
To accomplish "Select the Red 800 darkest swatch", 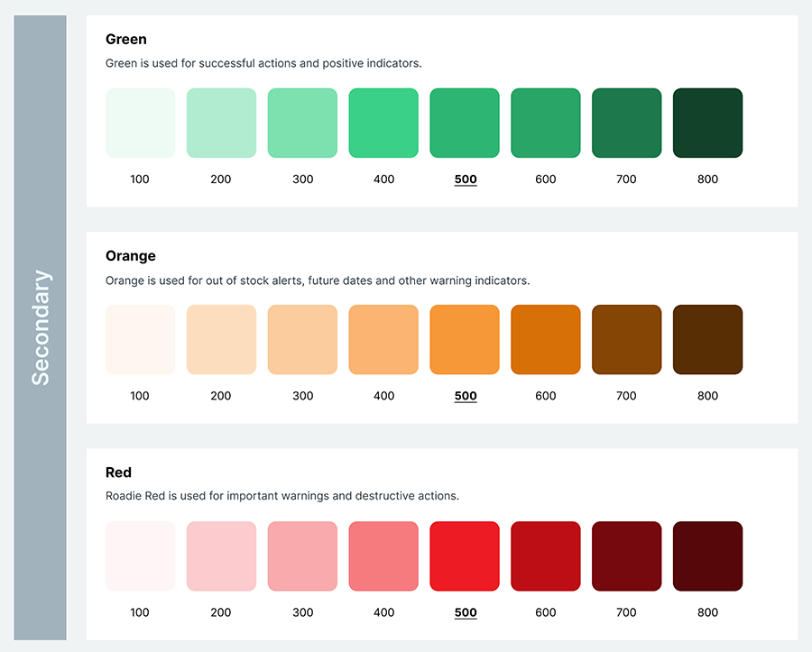I will pos(708,556).
